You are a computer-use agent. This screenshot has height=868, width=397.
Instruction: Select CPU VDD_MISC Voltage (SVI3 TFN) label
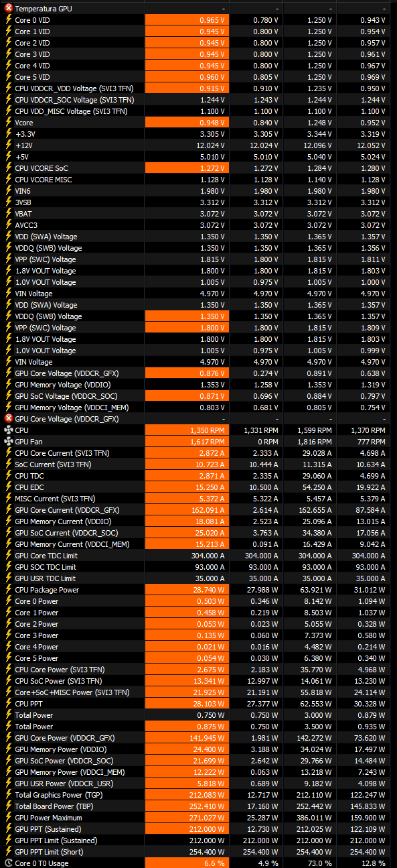[71, 111]
